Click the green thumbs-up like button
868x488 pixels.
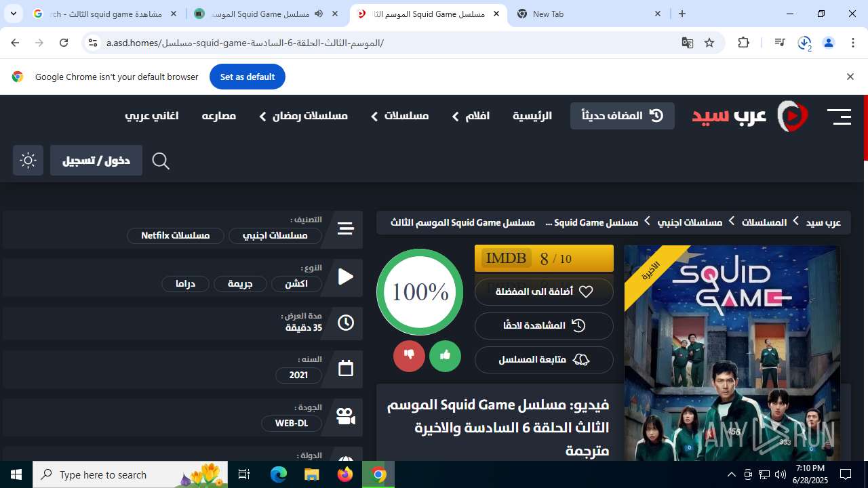coord(445,355)
